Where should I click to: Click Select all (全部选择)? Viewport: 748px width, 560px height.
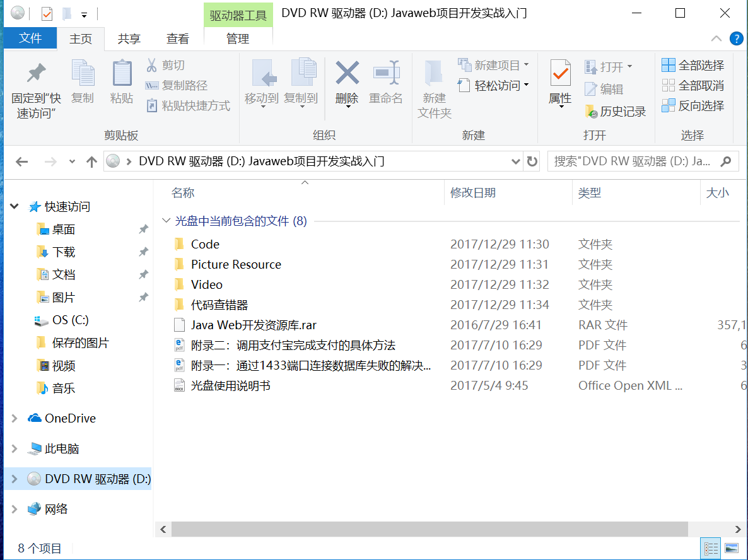[692, 65]
